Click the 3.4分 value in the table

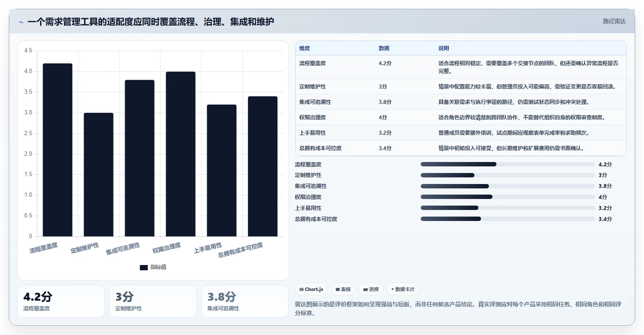[385, 148]
